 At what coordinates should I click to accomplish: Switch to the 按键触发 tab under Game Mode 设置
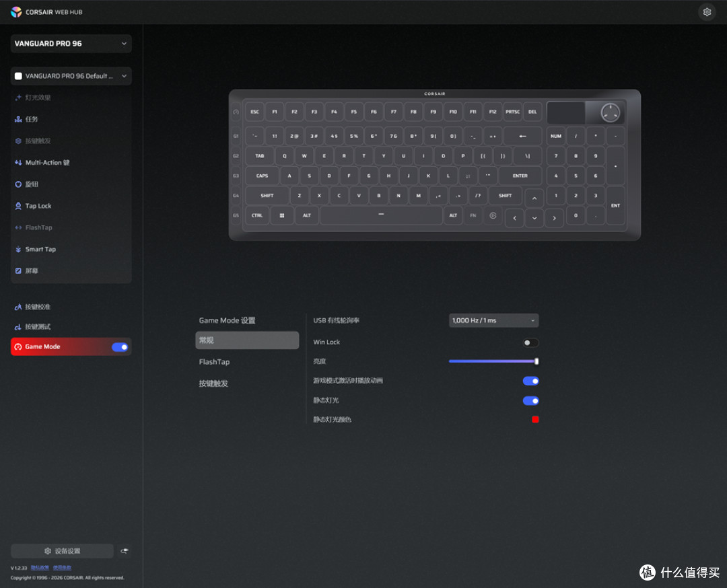[213, 383]
